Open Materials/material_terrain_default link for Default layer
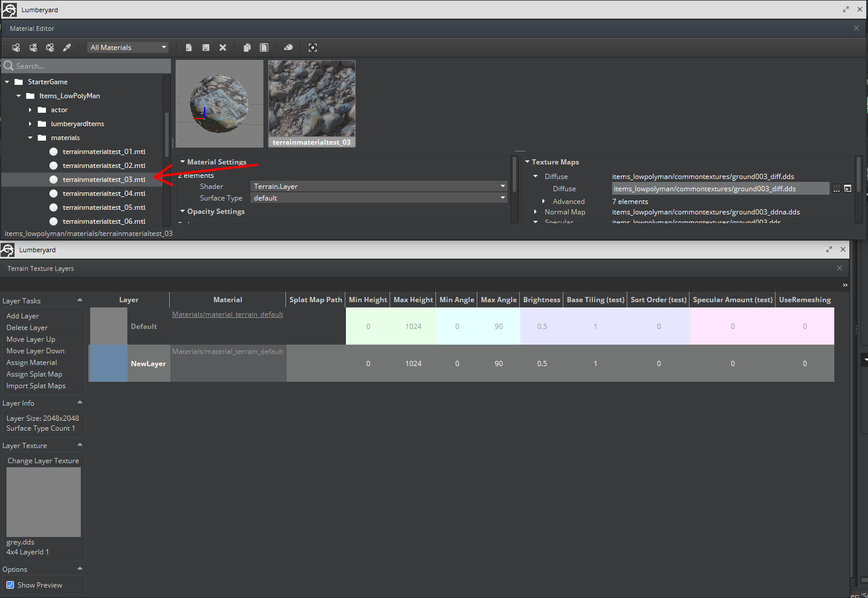Screen dimensions: 868x598 [x=228, y=314]
